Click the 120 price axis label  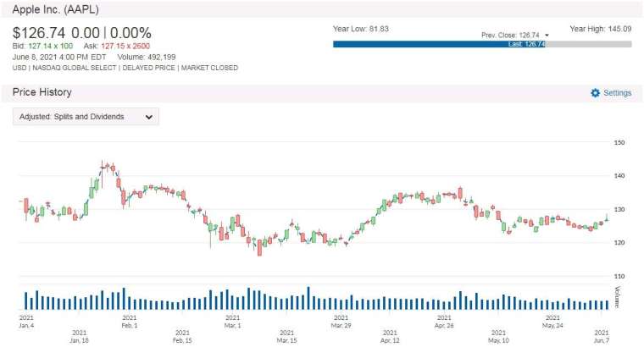619,243
